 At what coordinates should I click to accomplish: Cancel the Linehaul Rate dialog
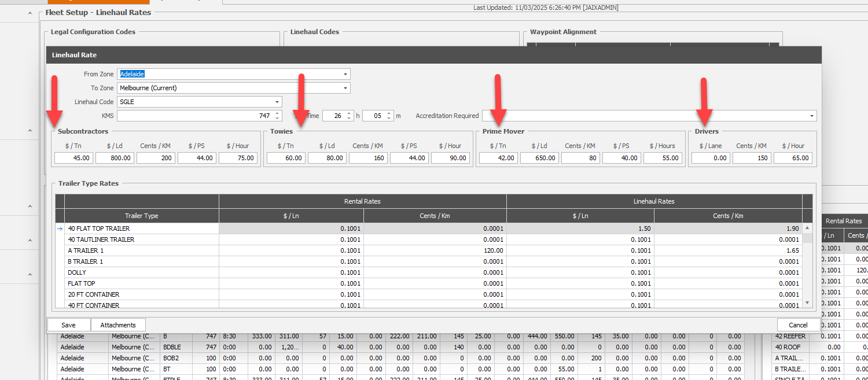click(798, 325)
